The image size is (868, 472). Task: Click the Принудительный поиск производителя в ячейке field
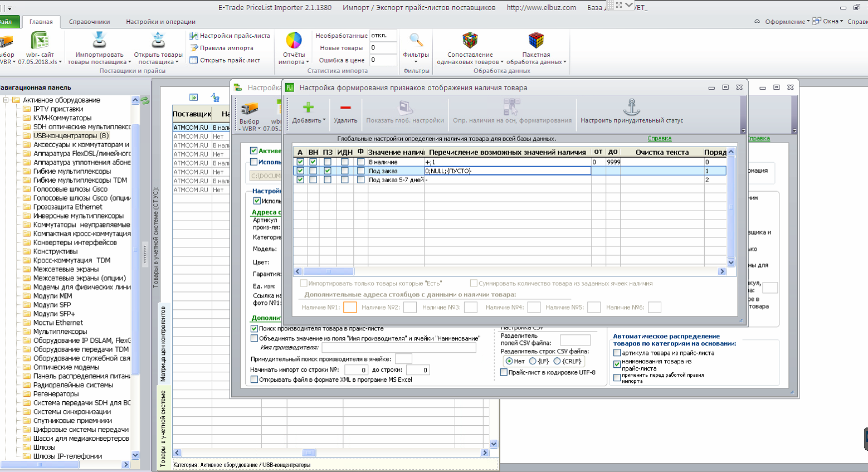[x=403, y=359]
